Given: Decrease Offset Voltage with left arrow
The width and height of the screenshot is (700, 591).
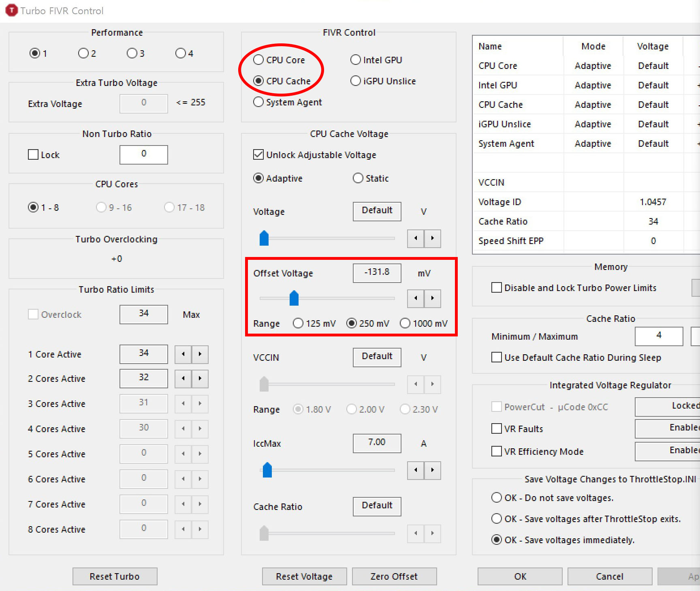Looking at the screenshot, I should coord(416,298).
